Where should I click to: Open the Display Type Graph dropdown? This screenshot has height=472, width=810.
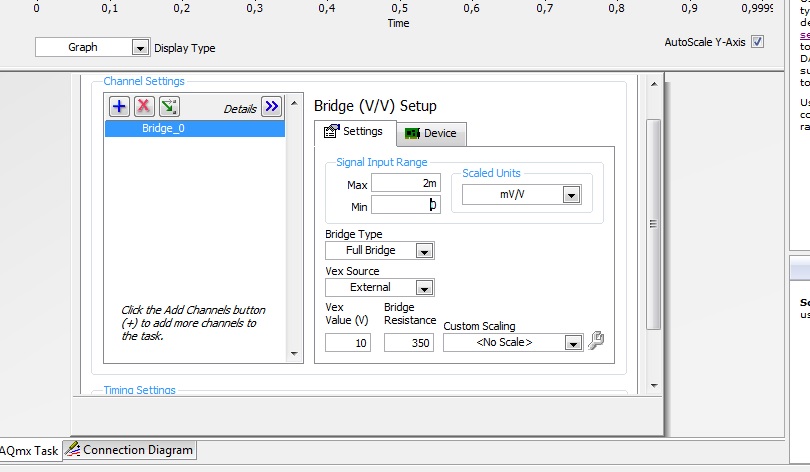click(140, 48)
